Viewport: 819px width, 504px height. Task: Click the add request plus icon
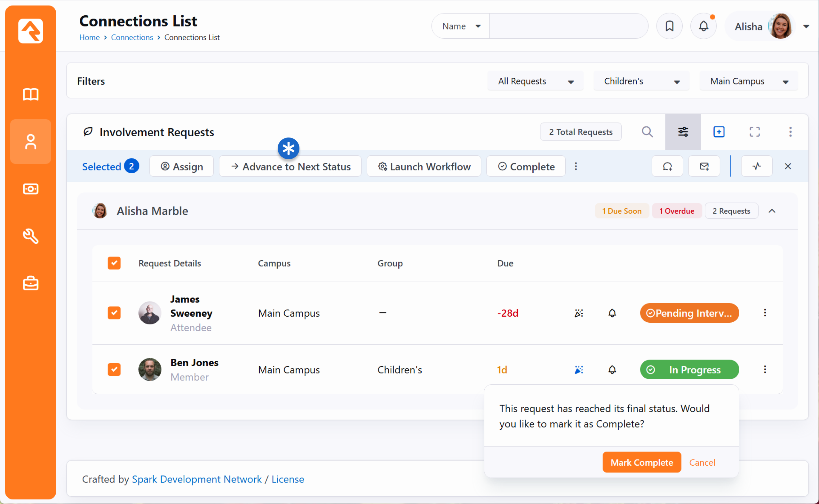(719, 132)
